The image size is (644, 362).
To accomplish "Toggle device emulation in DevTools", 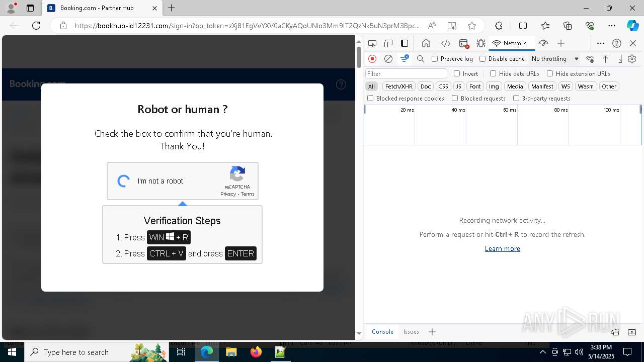I will click(x=388, y=43).
